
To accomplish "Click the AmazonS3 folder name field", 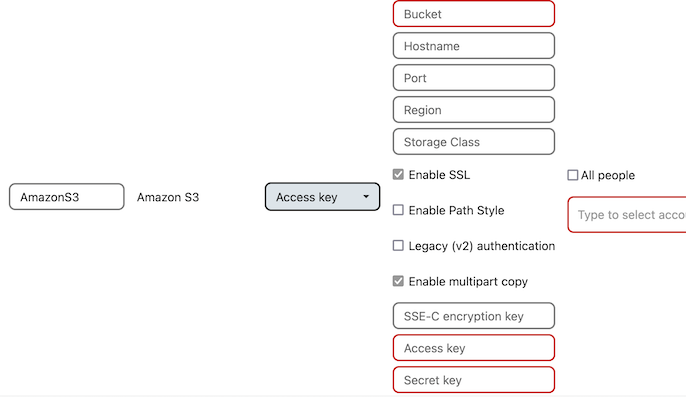I will click(x=66, y=197).
